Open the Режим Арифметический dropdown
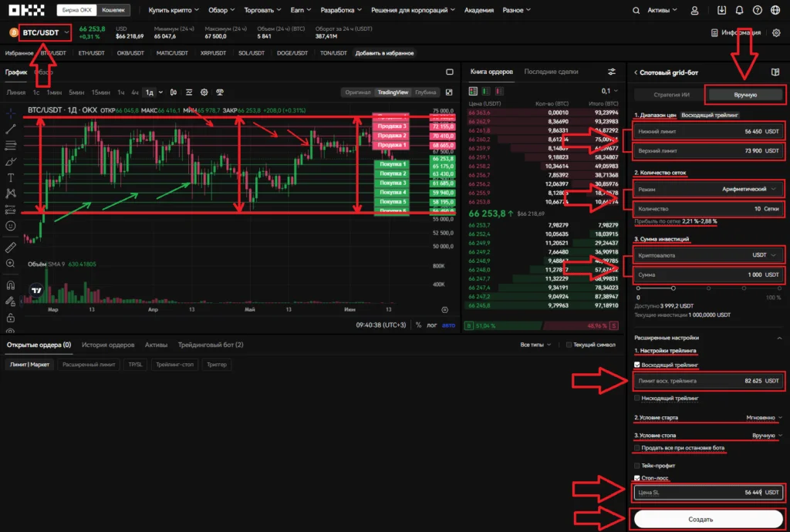Screen dimensions: 790x532 coord(708,189)
